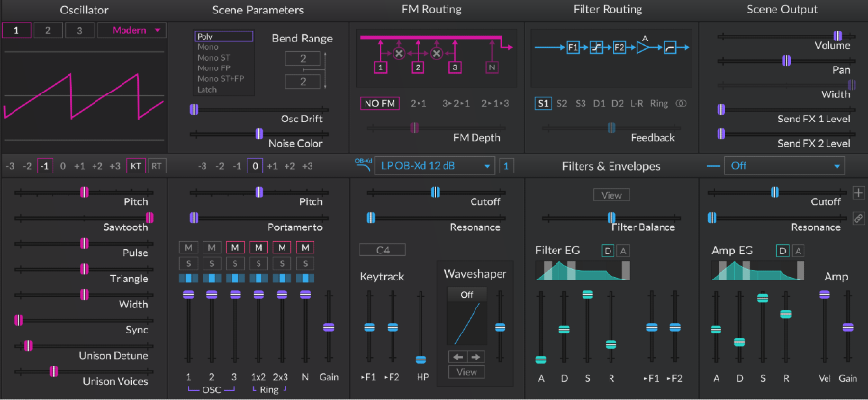Toggle the KT keytrack button
Image resolution: width=868 pixels, height=400 pixels.
[136, 166]
